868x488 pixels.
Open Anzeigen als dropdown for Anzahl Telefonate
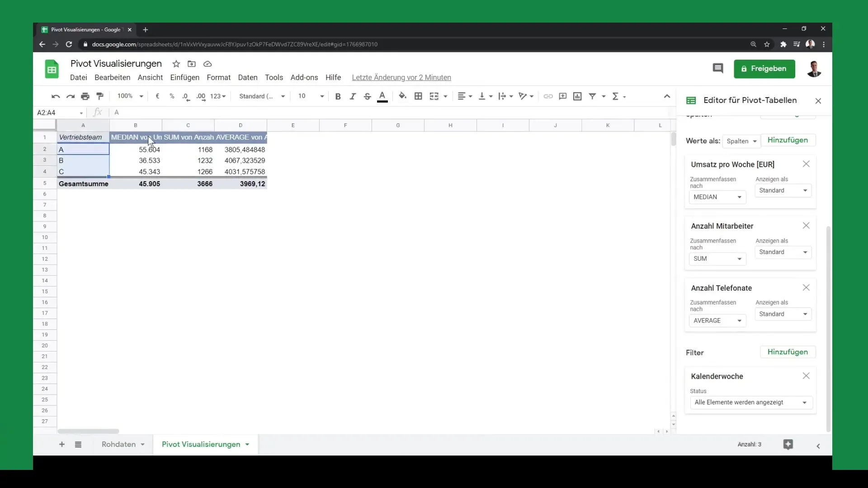pyautogui.click(x=783, y=314)
